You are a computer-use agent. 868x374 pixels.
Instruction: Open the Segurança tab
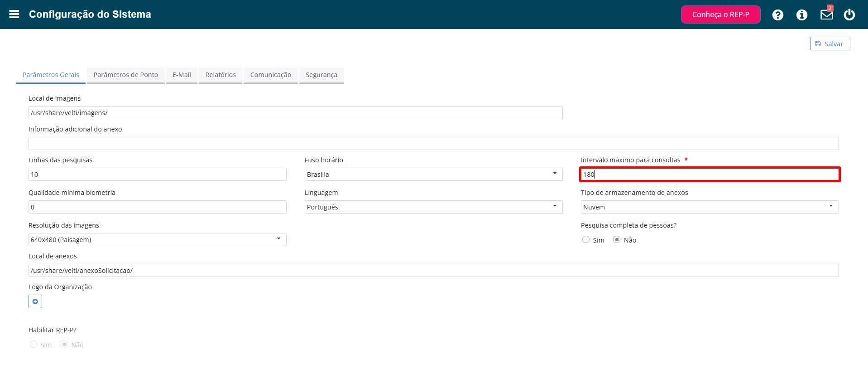coord(321,75)
